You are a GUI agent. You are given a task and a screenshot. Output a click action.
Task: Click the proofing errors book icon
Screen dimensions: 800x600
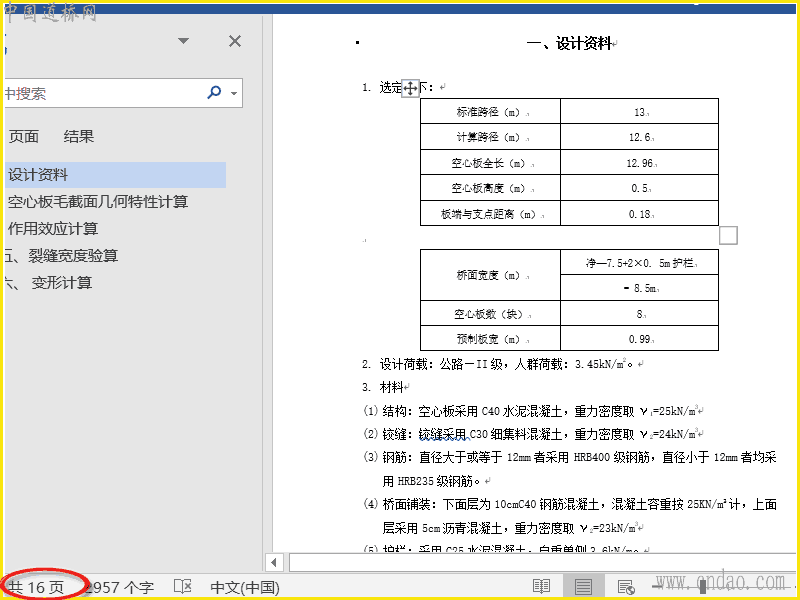182,587
